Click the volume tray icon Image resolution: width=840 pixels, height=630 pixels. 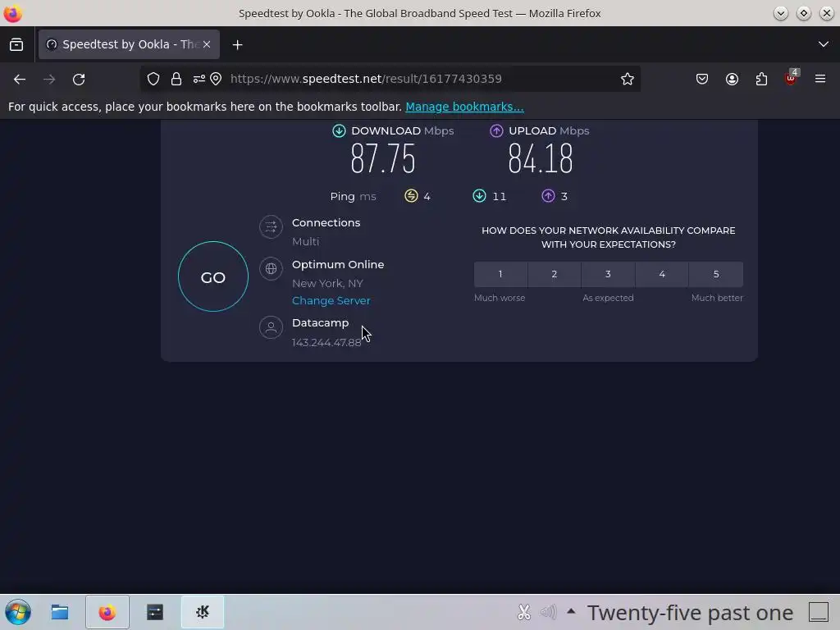(x=549, y=612)
